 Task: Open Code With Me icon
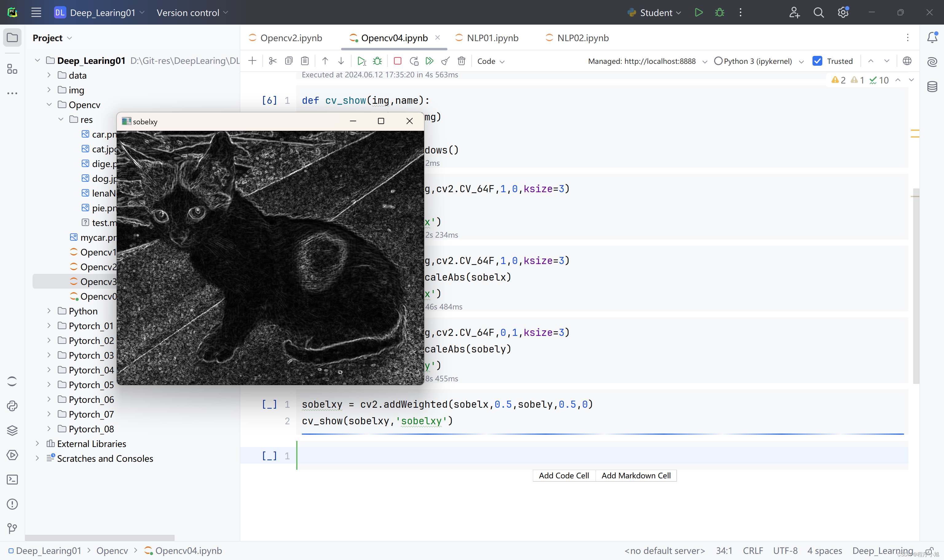tap(794, 13)
